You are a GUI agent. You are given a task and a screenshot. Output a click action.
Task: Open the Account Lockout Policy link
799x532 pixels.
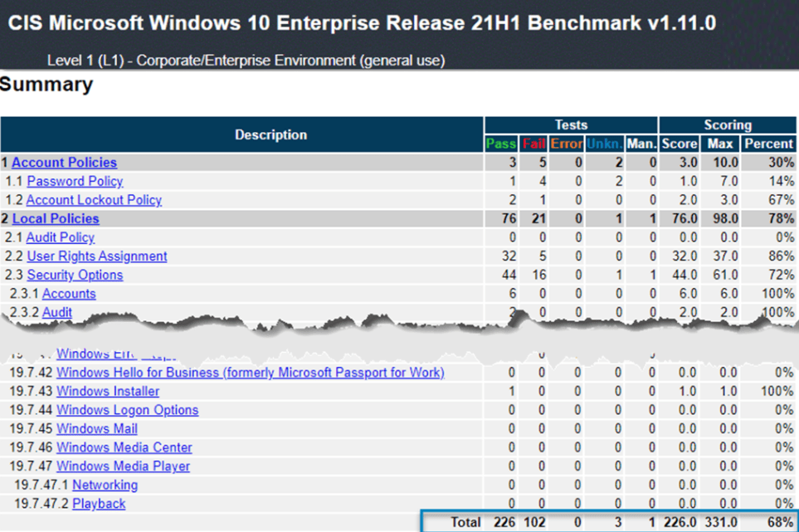pos(94,200)
